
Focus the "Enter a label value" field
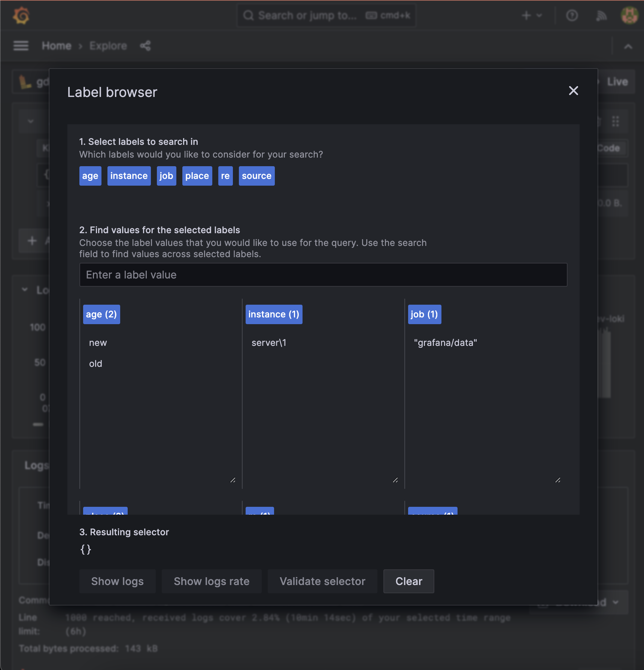(x=323, y=274)
